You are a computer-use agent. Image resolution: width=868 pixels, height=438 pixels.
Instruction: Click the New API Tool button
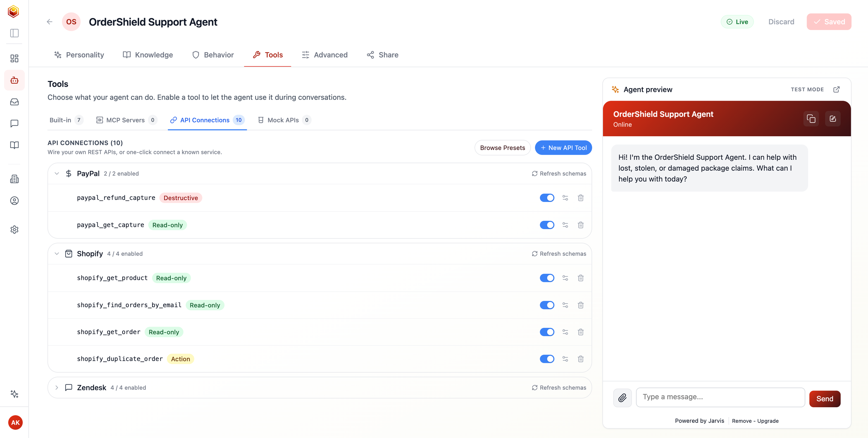[563, 148]
